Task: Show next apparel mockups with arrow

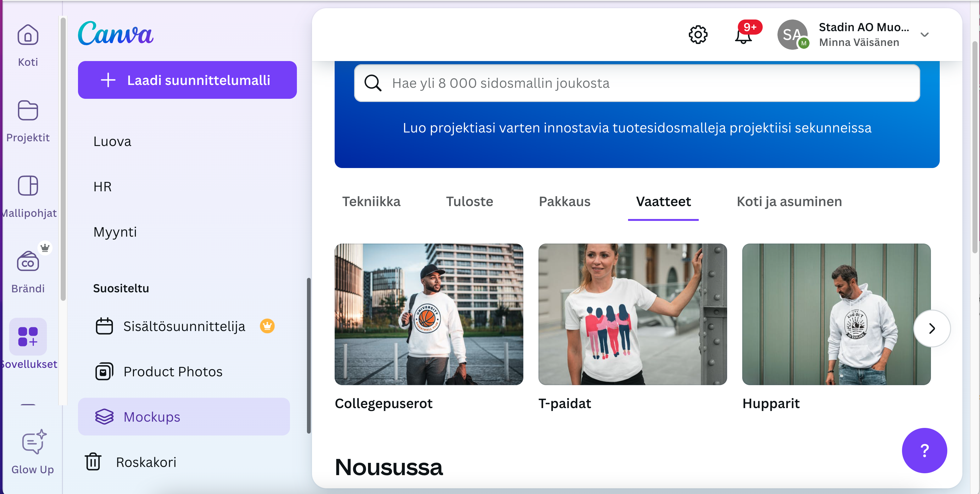Action: (x=931, y=328)
